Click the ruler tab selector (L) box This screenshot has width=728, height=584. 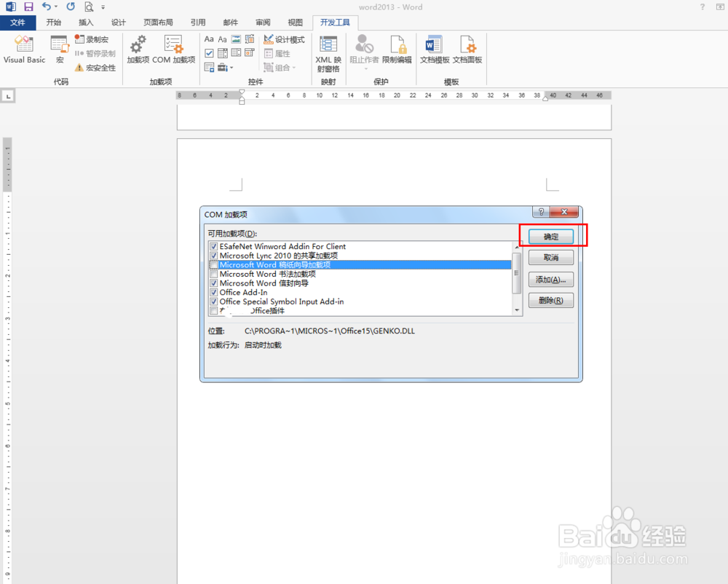click(x=8, y=97)
